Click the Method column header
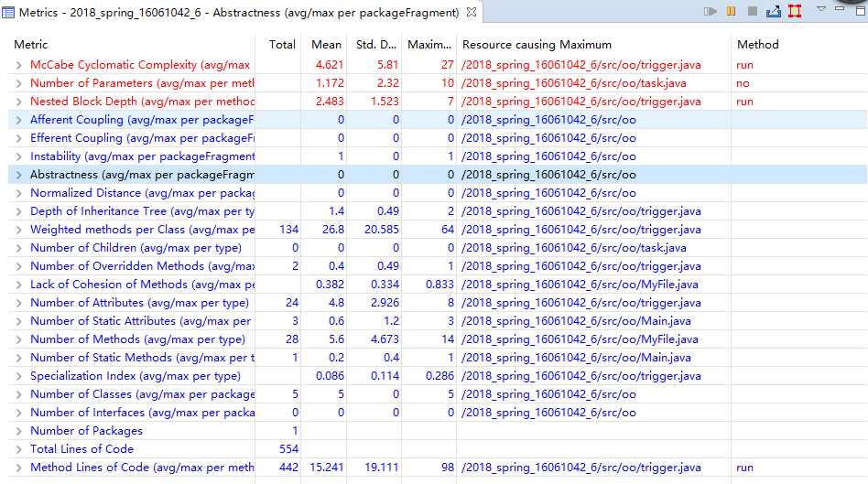The image size is (868, 484). tap(758, 44)
